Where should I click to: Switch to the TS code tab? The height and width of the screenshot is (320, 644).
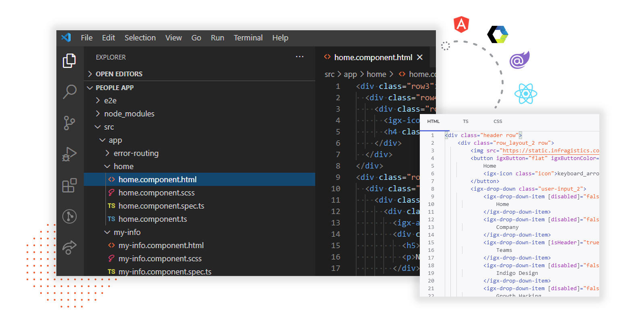pos(465,121)
